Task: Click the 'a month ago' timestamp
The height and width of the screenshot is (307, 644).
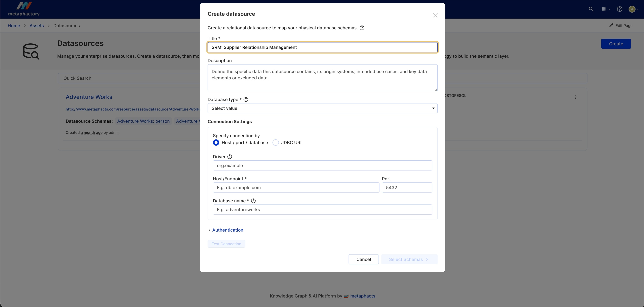Action: [92, 133]
